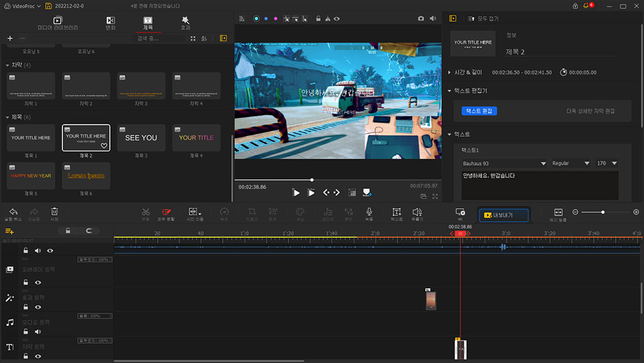
Task: Click the notification bell icon
Action: pos(585,6)
